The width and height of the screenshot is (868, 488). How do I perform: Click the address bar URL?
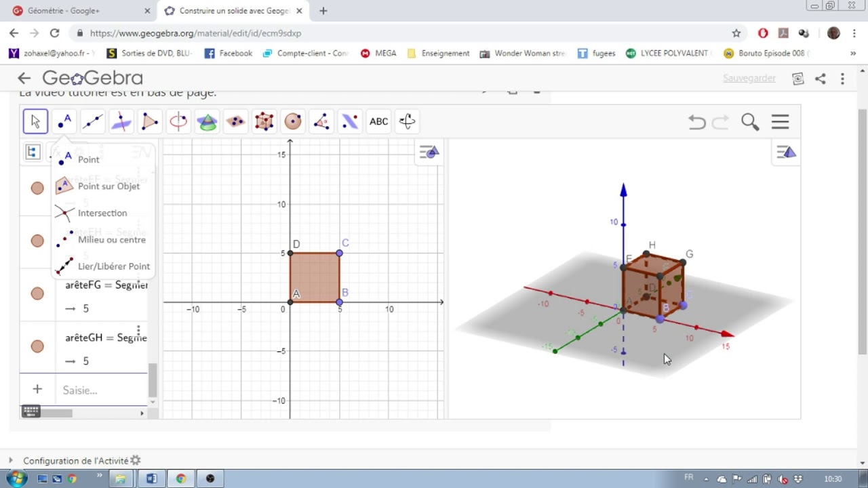point(195,33)
